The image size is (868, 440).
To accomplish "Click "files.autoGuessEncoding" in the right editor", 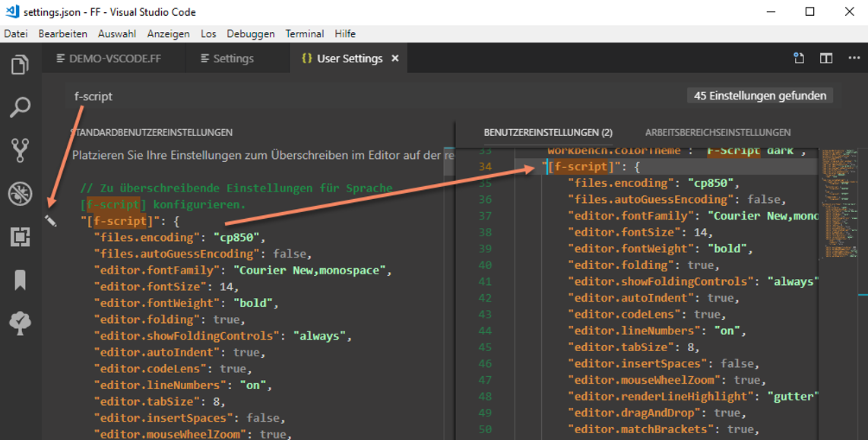I will (651, 199).
